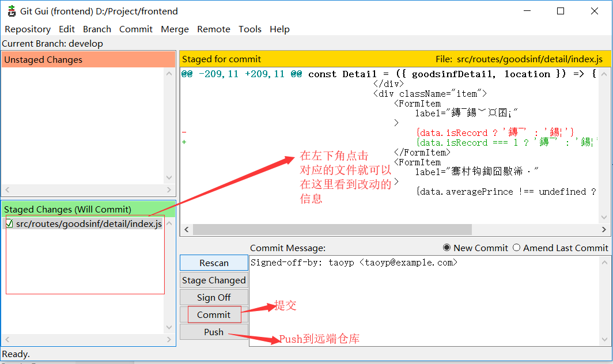
Task: Open the Edit menu
Action: (x=67, y=29)
